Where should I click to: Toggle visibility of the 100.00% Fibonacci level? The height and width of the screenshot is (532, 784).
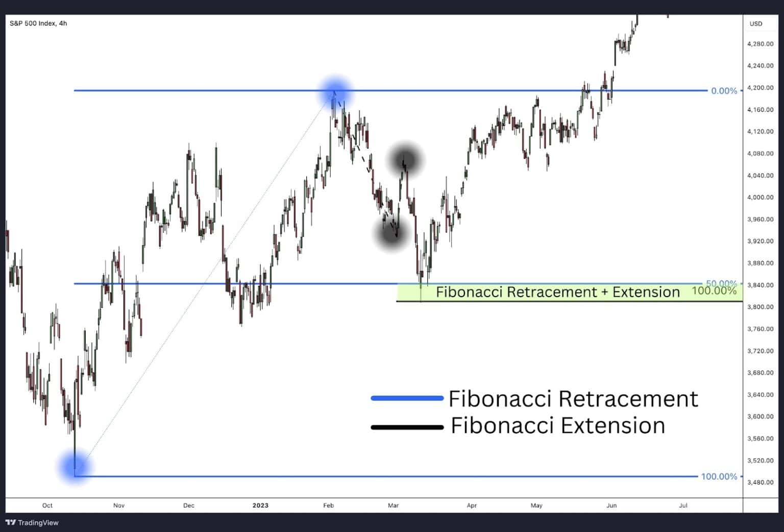pos(719,476)
